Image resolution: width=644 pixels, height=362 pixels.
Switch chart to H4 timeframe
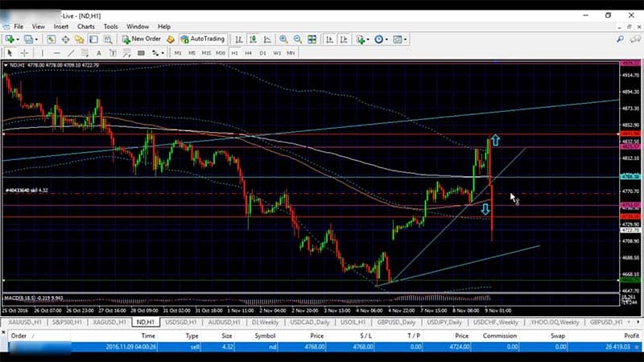249,52
